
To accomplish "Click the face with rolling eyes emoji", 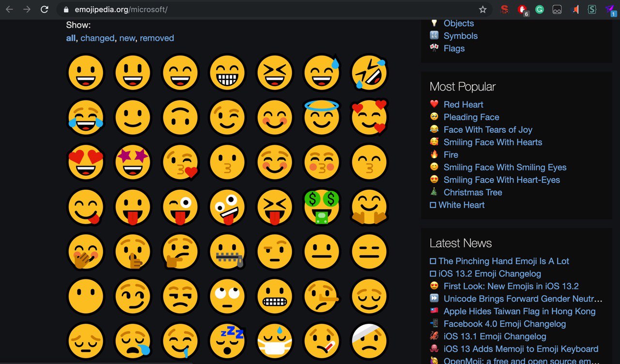I will 228,296.
